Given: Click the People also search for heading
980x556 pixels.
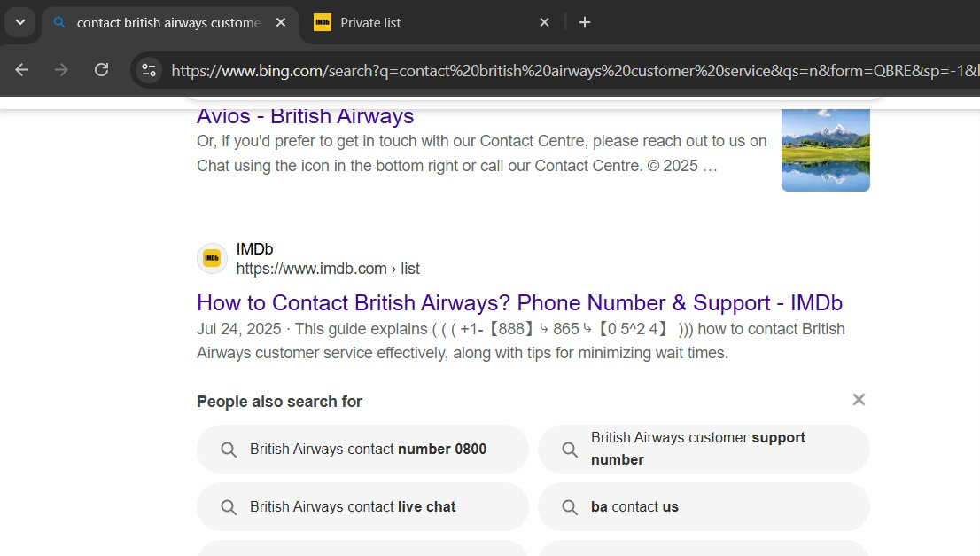Looking at the screenshot, I should pos(279,402).
